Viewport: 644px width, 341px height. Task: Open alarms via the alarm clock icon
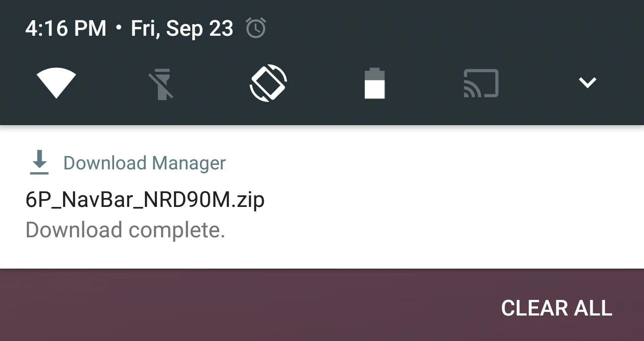(256, 29)
